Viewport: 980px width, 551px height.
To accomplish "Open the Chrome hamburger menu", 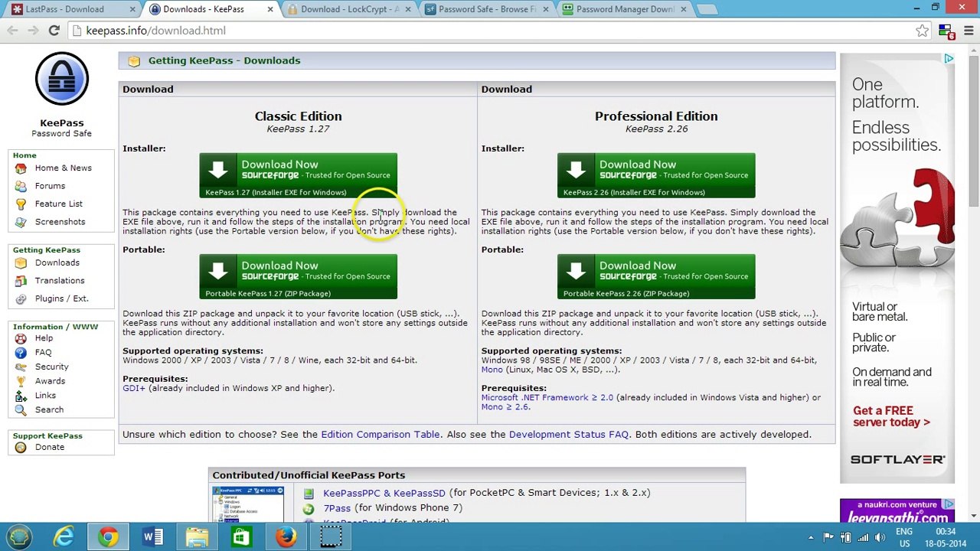I will click(968, 31).
